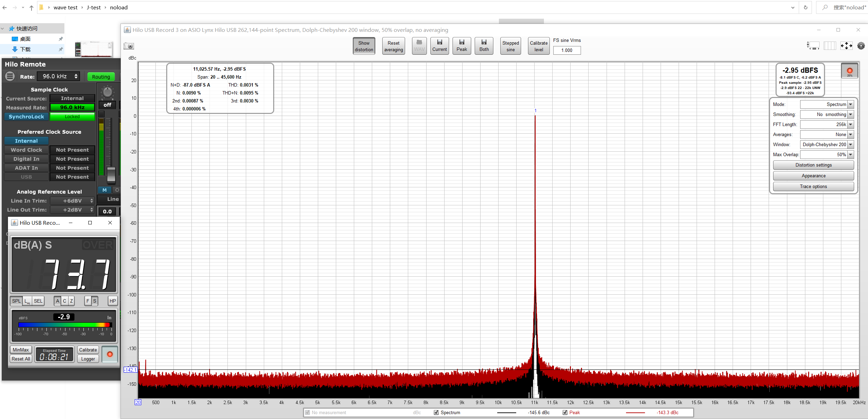Edit the FS sine Vrms field

567,50
